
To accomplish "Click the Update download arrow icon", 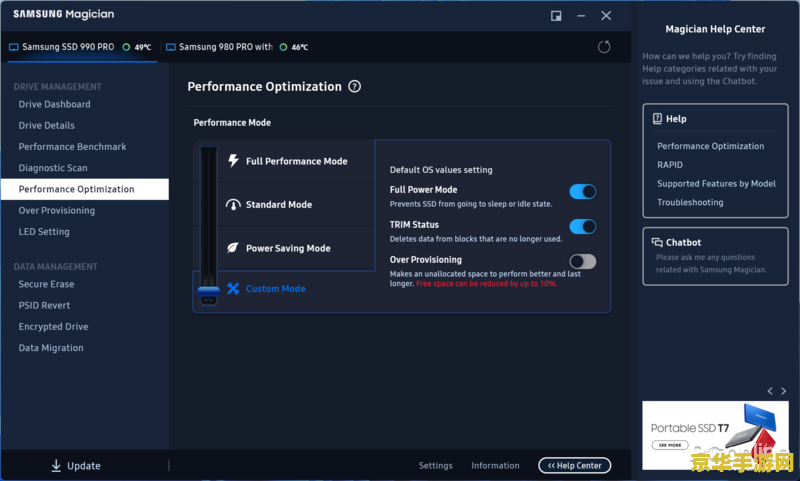I will click(x=56, y=465).
